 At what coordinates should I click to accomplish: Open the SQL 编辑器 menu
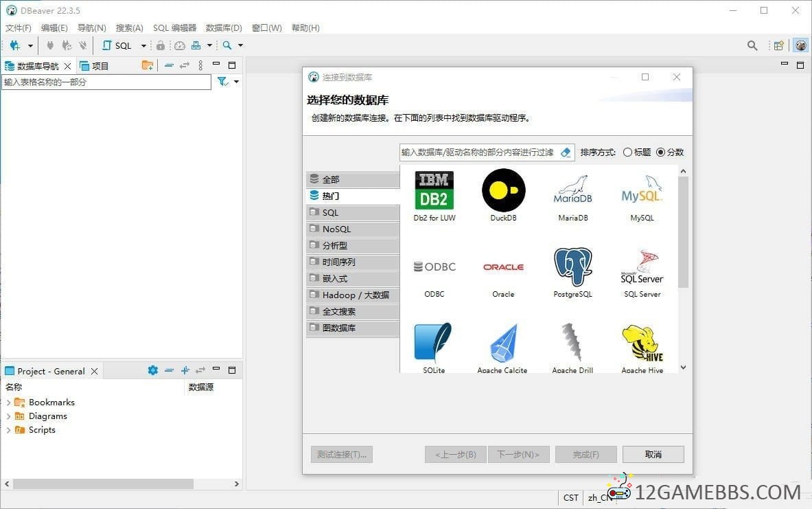tap(174, 27)
